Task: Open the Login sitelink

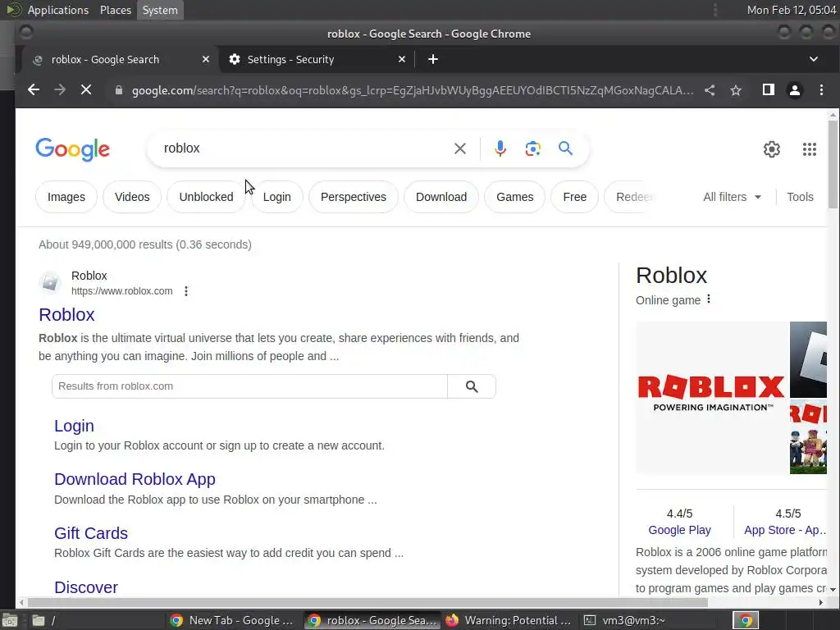Action: 74,426
